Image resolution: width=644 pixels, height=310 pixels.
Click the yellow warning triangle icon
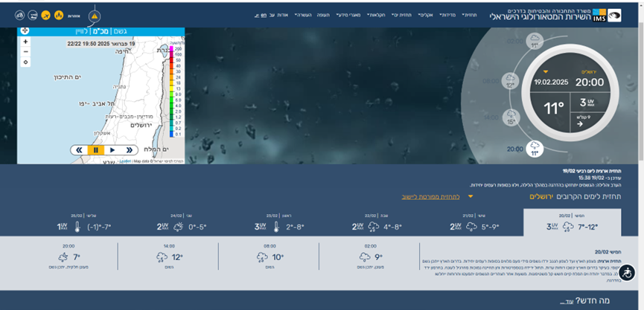click(x=94, y=16)
